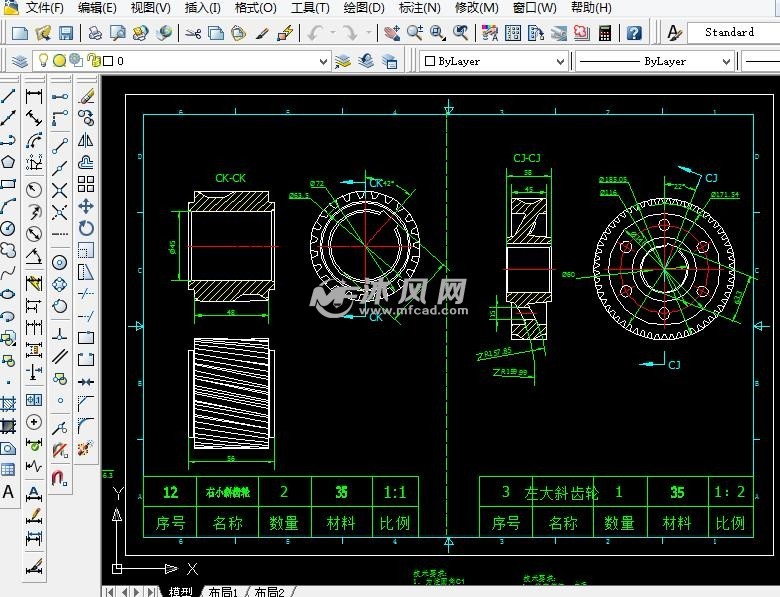Image resolution: width=780 pixels, height=597 pixels.
Task: Switch to the 布局2 layout tab
Action: pyautogui.click(x=269, y=592)
